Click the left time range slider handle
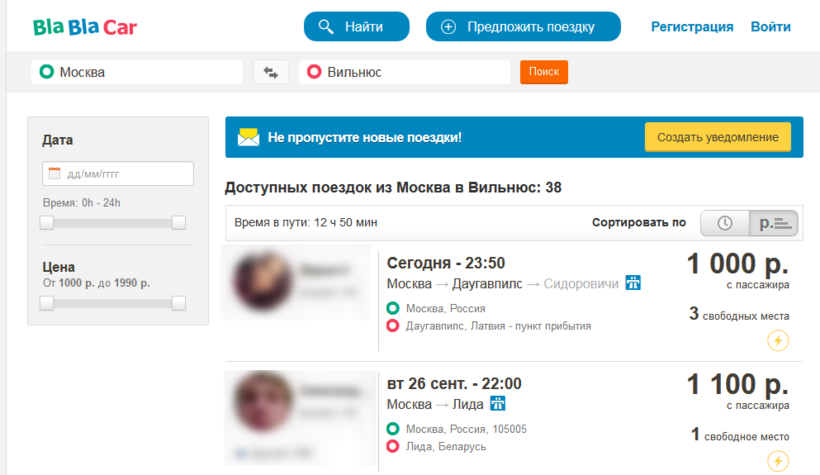 tap(47, 223)
